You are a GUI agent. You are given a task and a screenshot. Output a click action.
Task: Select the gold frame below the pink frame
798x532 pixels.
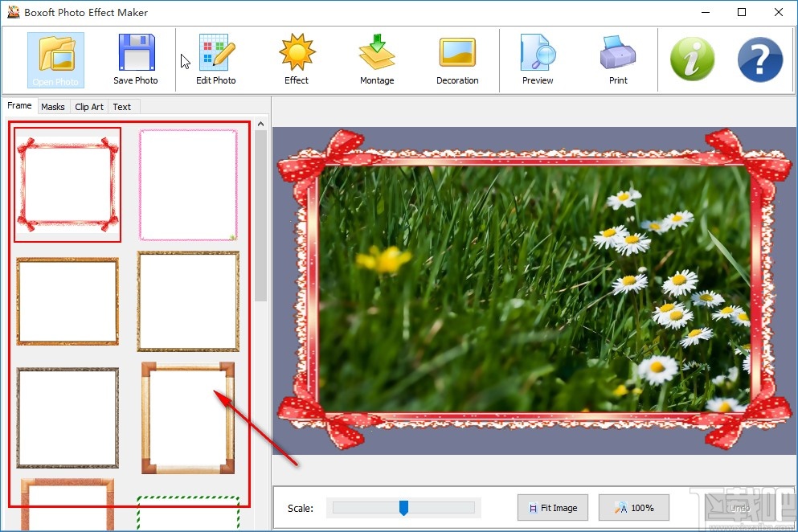pos(188,301)
